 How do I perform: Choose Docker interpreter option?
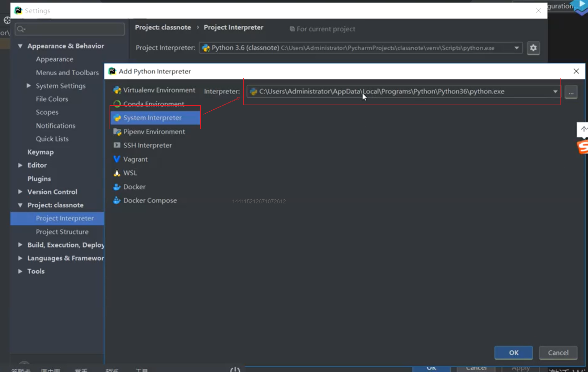point(129,187)
